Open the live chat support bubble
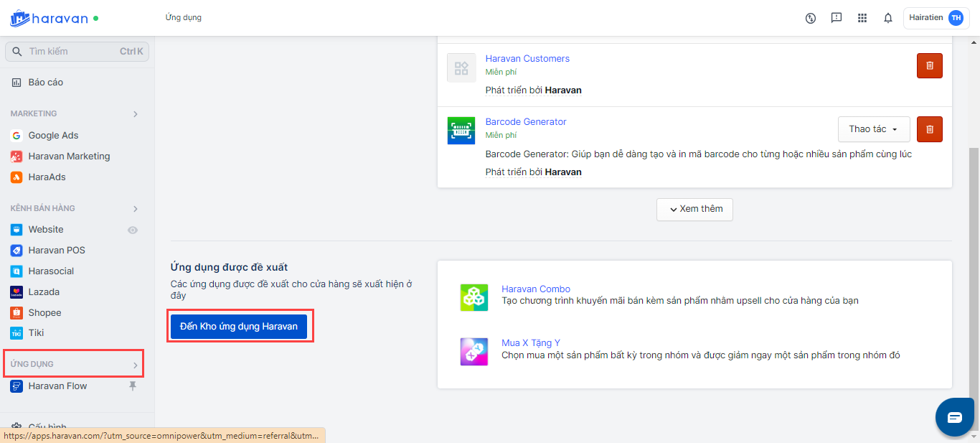This screenshot has height=443, width=980. [x=954, y=417]
